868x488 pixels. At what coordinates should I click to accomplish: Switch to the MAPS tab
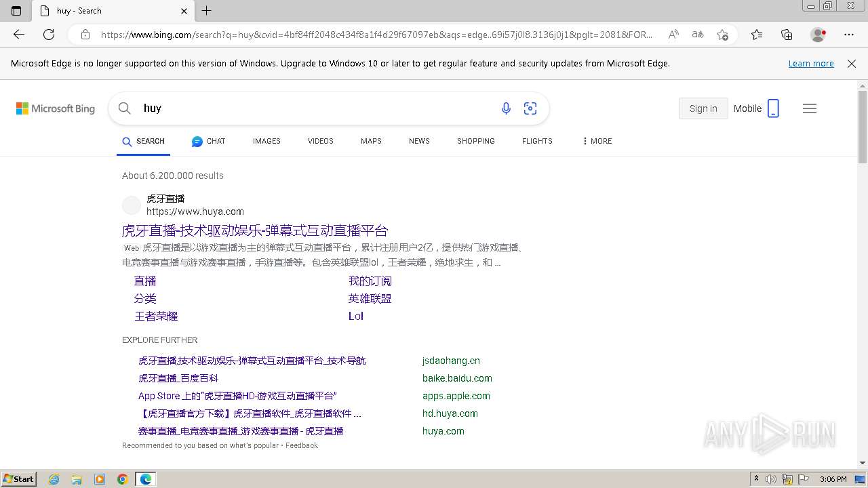(x=371, y=141)
